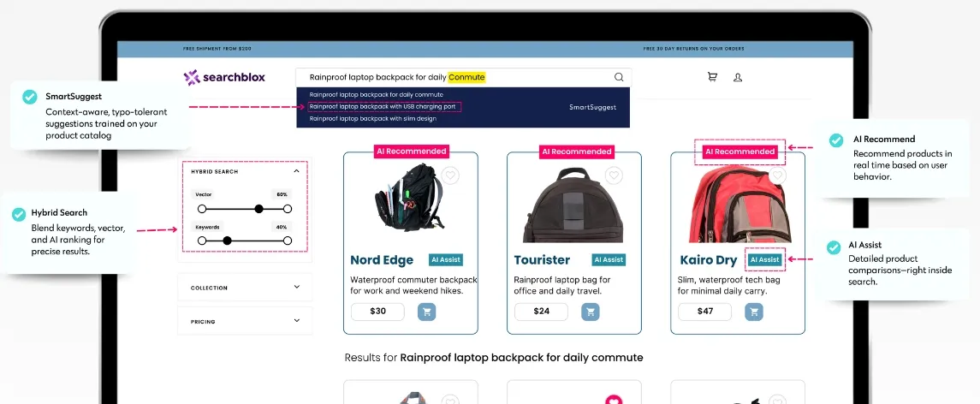The image size is (980, 404).
Task: Expand the Collection filter
Action: [245, 288]
